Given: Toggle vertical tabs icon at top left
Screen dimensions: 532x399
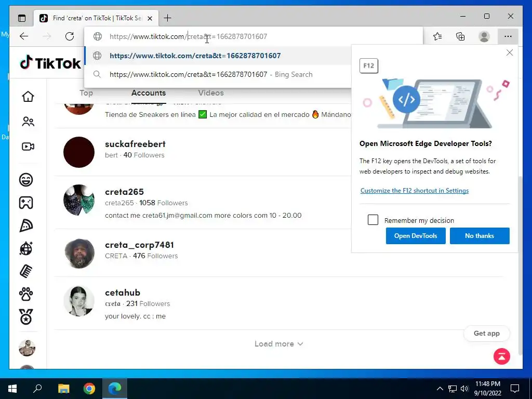Looking at the screenshot, I should [22, 18].
